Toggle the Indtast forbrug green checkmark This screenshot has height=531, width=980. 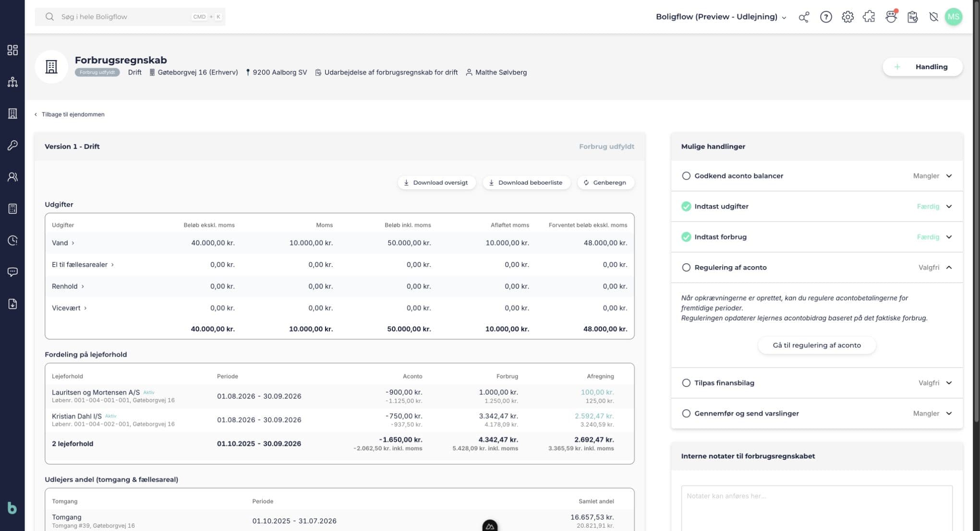pyautogui.click(x=686, y=237)
